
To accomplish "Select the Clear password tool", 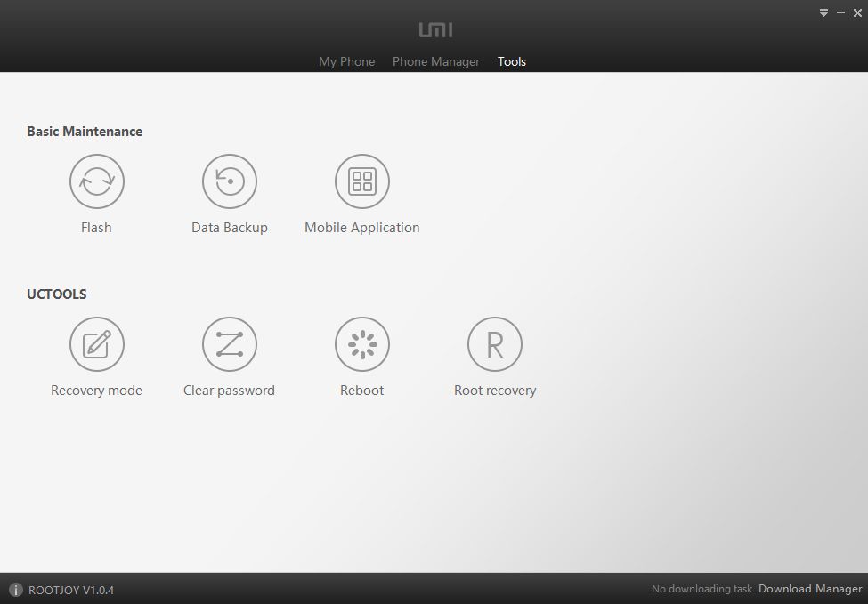I will coord(229,344).
